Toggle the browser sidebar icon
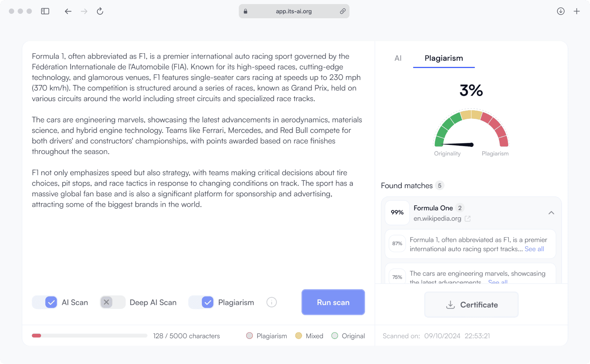Screen dimensions: 590x364 click(x=45, y=11)
